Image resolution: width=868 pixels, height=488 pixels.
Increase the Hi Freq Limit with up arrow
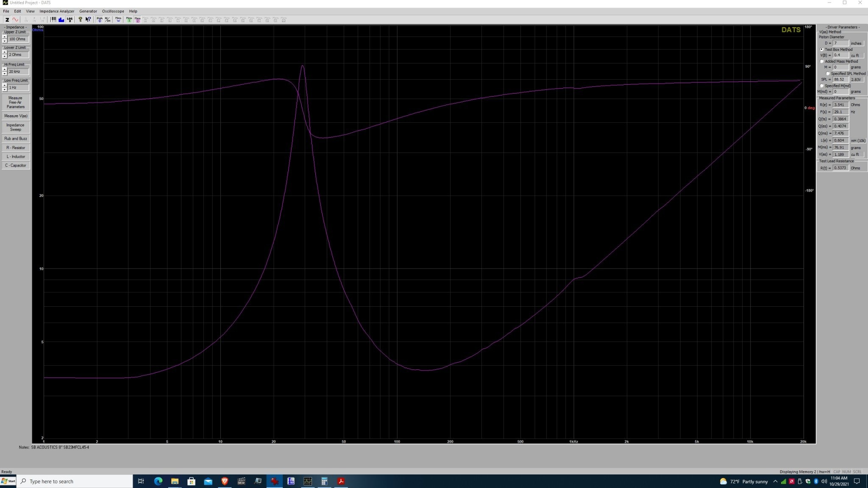[4, 69]
